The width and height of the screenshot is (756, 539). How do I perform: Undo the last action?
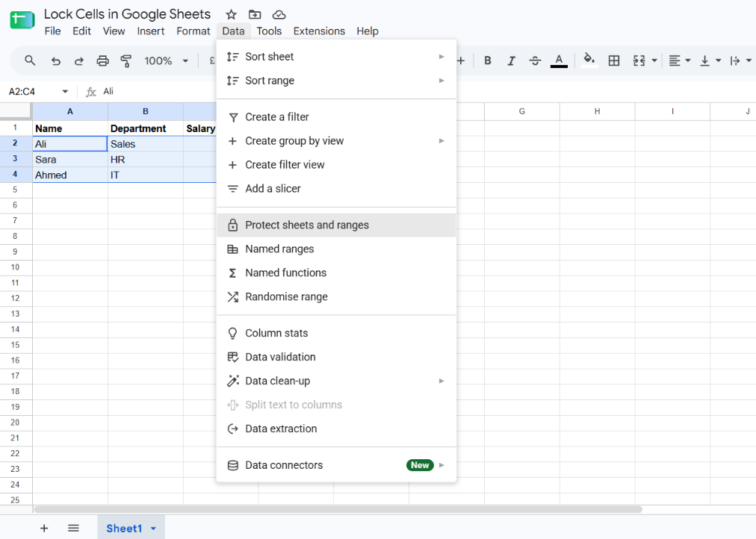coord(56,60)
